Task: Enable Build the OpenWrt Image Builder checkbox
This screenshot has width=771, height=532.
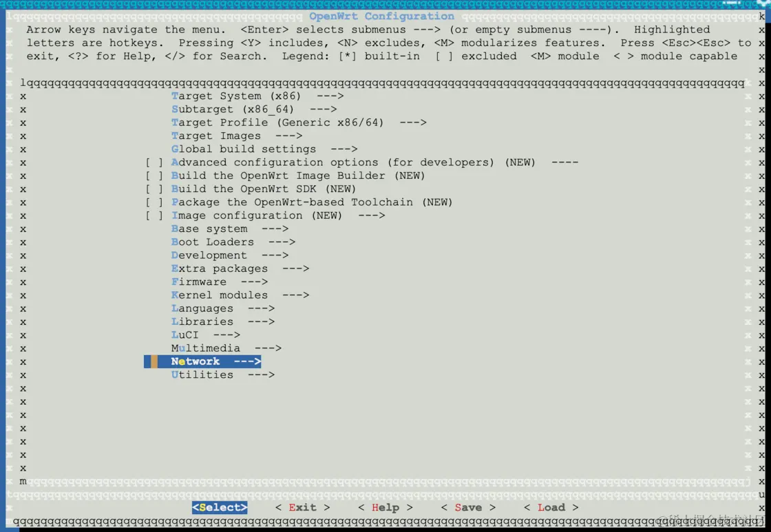Action: (154, 175)
